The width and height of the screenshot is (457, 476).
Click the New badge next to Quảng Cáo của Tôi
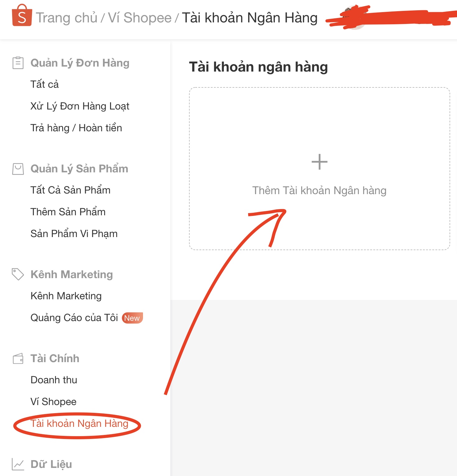[x=132, y=318]
